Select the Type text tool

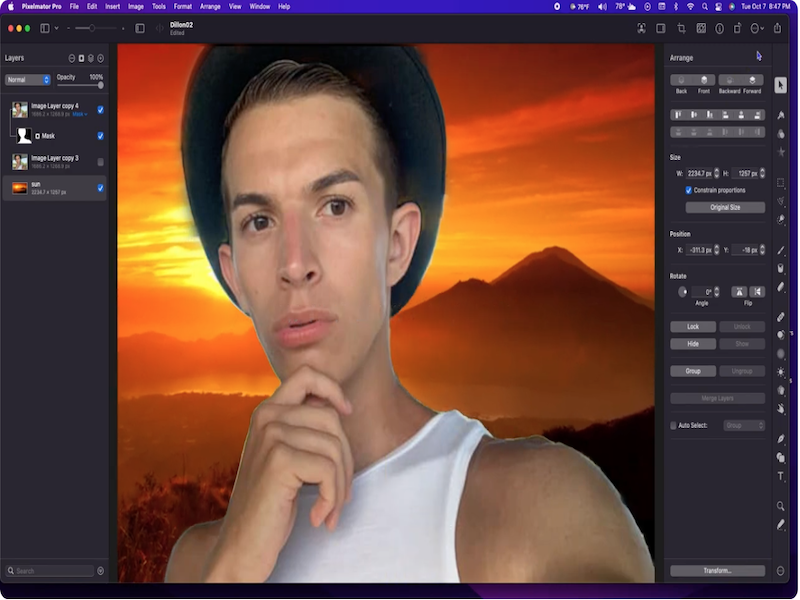(781, 476)
